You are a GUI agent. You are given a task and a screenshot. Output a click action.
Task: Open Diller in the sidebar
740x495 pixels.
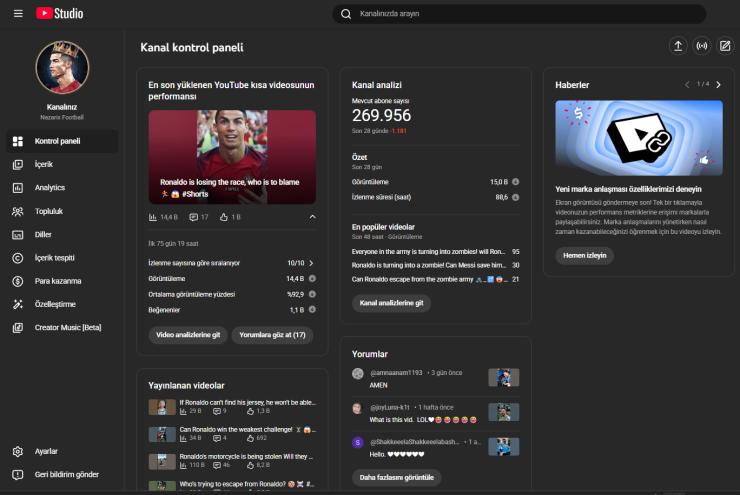(x=62, y=235)
